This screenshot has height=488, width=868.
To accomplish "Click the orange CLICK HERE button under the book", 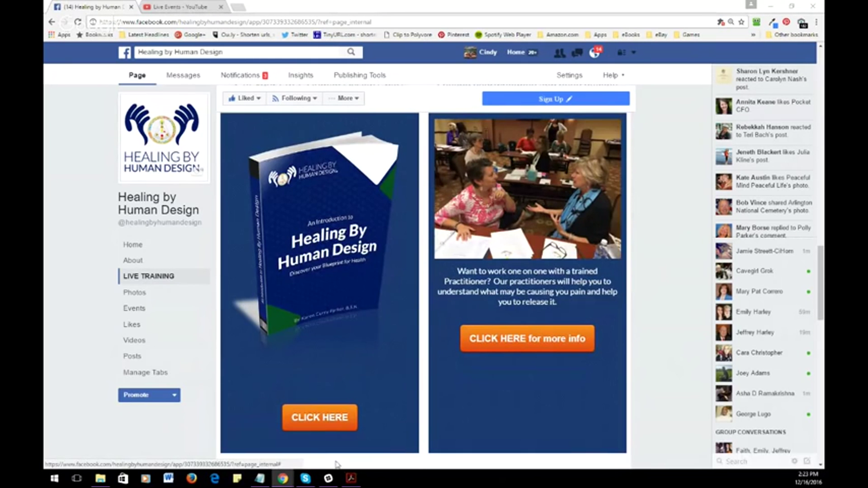I will click(320, 417).
